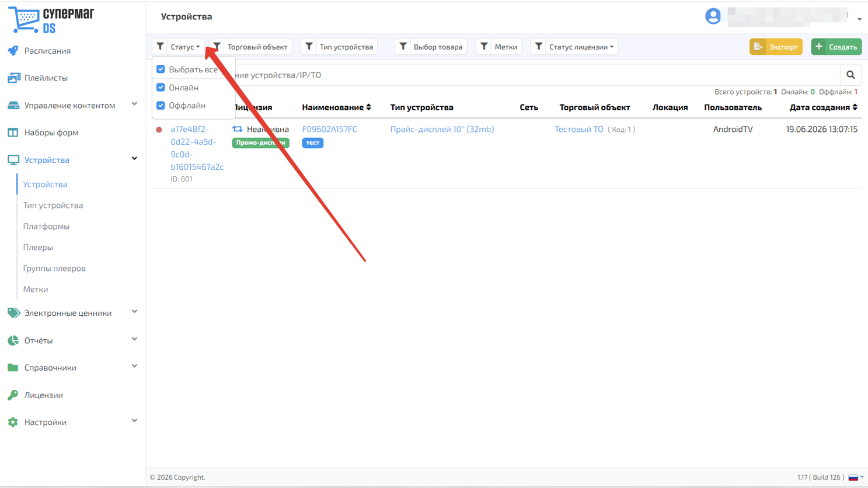This screenshot has width=868, height=488.
Task: Click the Плейлисты sidebar icon
Action: 13,78
